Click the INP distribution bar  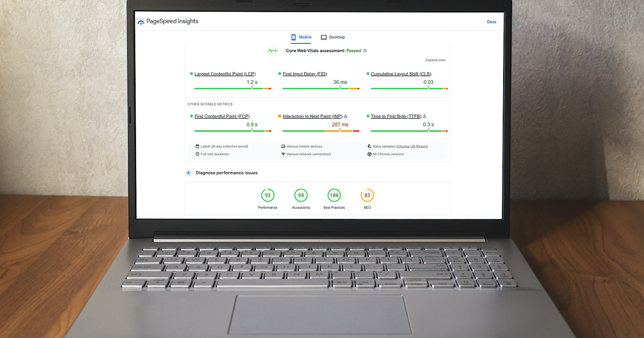(x=321, y=131)
